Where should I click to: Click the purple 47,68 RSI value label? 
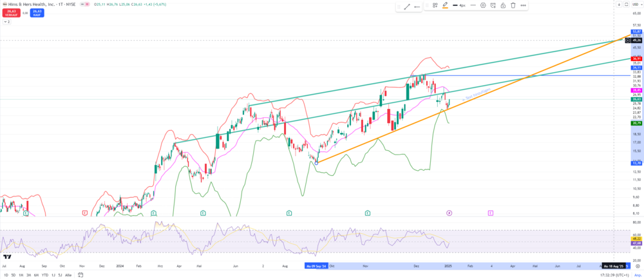pos(637,243)
